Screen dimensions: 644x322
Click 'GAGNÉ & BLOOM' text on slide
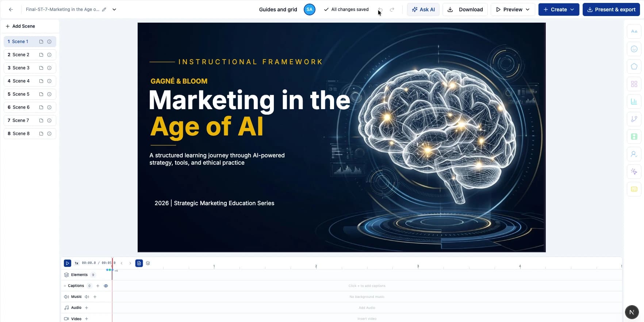point(179,81)
